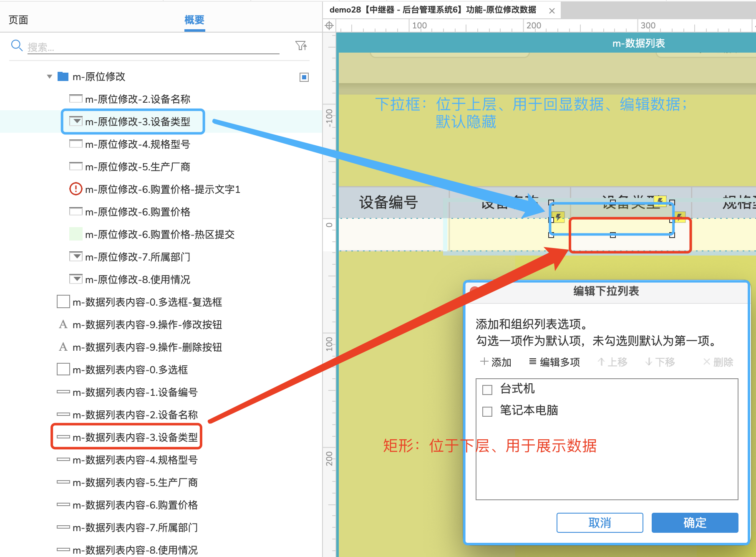Click the rectangle icon of m-数据列表内容-4.规格型号

click(63, 459)
